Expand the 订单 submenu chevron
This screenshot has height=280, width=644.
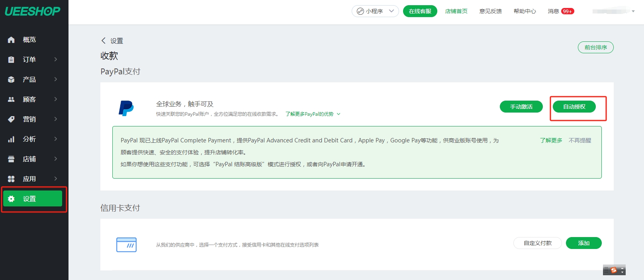tap(56, 59)
